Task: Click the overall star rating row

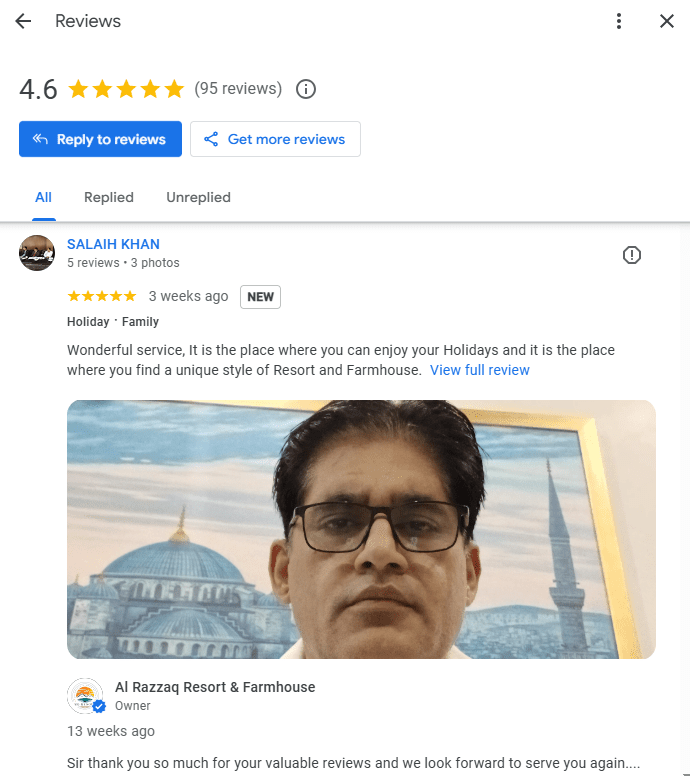Action: point(126,89)
